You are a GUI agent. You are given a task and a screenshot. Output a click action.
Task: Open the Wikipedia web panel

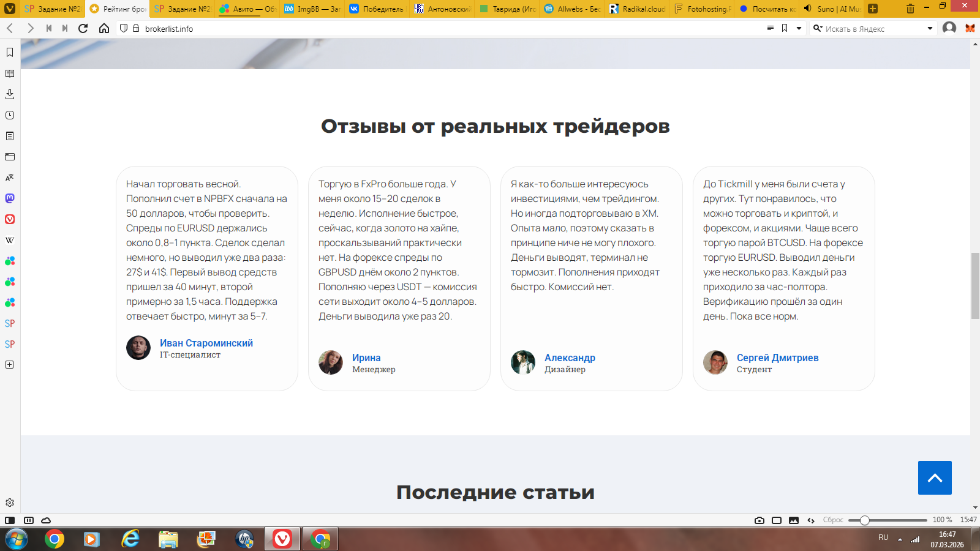coord(10,240)
